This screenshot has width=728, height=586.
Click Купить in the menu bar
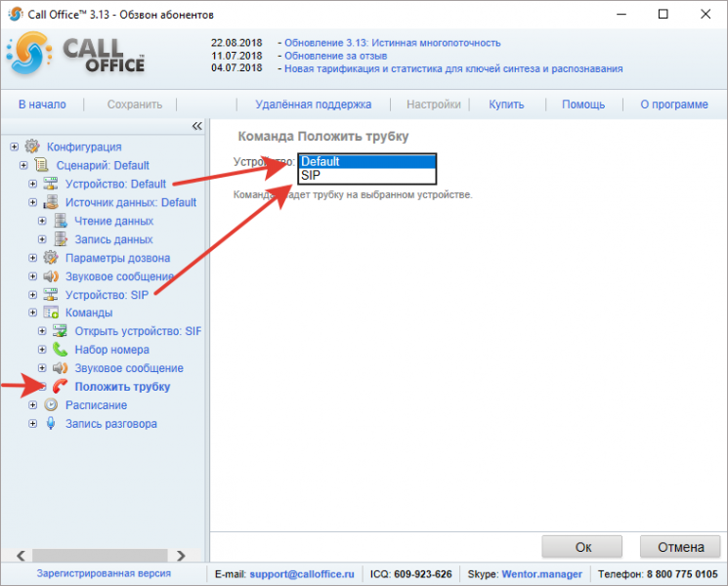click(x=506, y=105)
